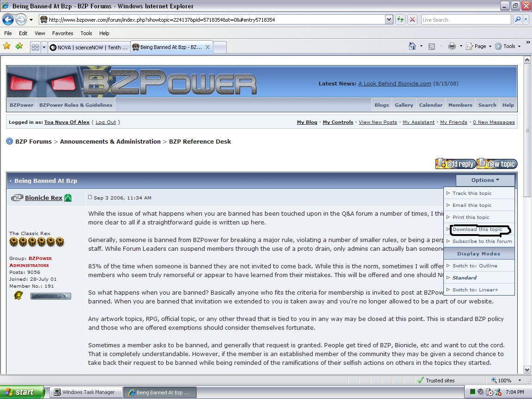Open Favorites Center star icon
The height and width of the screenshot is (399, 532).
click(7, 46)
